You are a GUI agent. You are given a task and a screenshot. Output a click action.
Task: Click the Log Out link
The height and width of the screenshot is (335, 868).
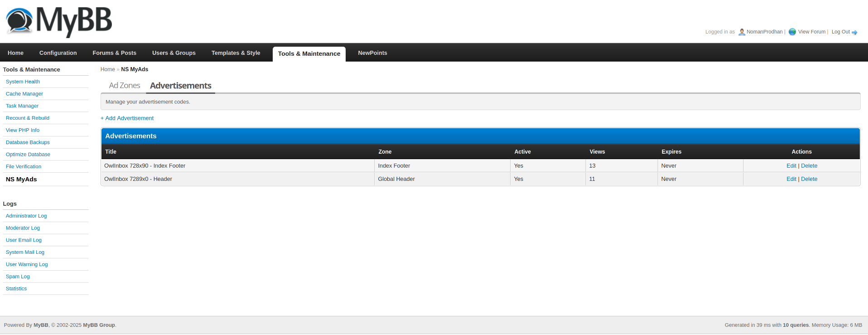click(840, 32)
